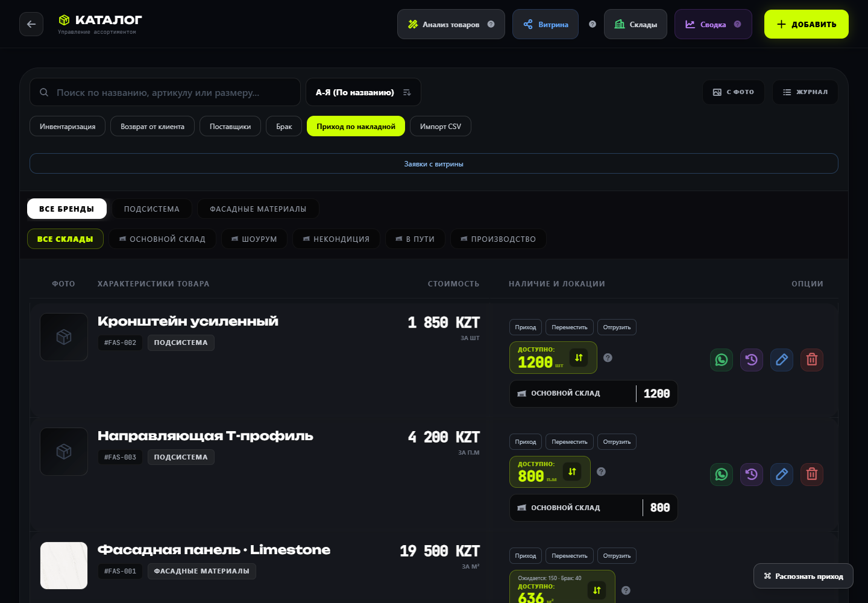Filter by ФАСАДНЫЕ МАТЕРИАЛЫ brand

pos(258,209)
